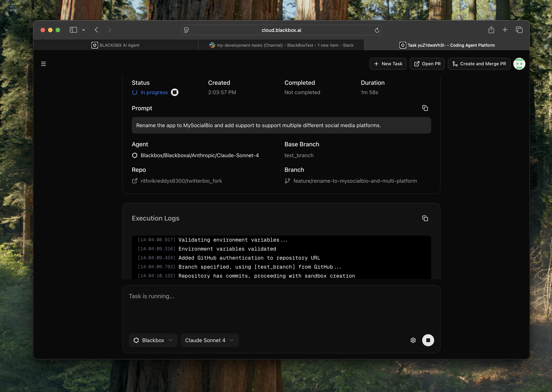The width and height of the screenshot is (552, 392).
Task: Click the user avatar icon
Action: pos(519,64)
